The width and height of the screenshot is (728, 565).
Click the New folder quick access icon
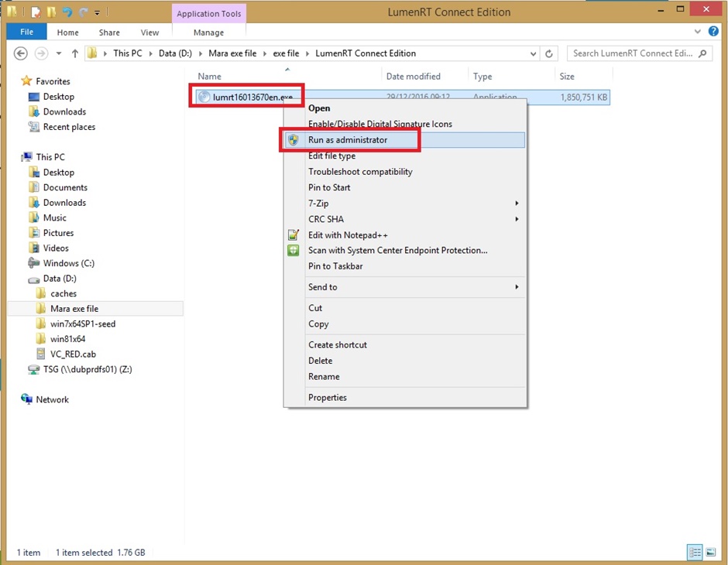pos(50,12)
